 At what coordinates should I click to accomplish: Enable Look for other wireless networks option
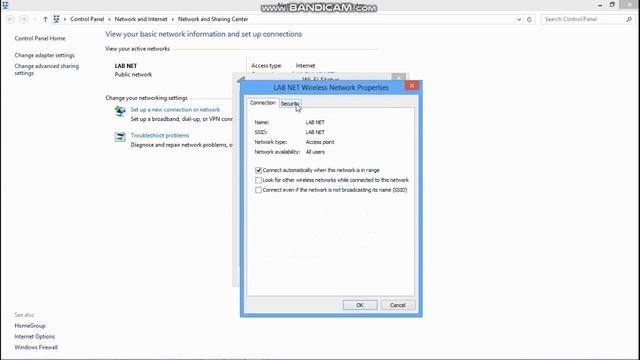258,180
